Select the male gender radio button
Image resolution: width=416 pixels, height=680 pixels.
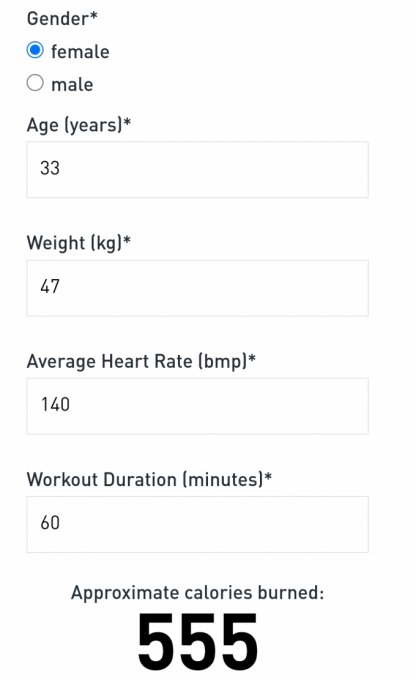tap(35, 83)
